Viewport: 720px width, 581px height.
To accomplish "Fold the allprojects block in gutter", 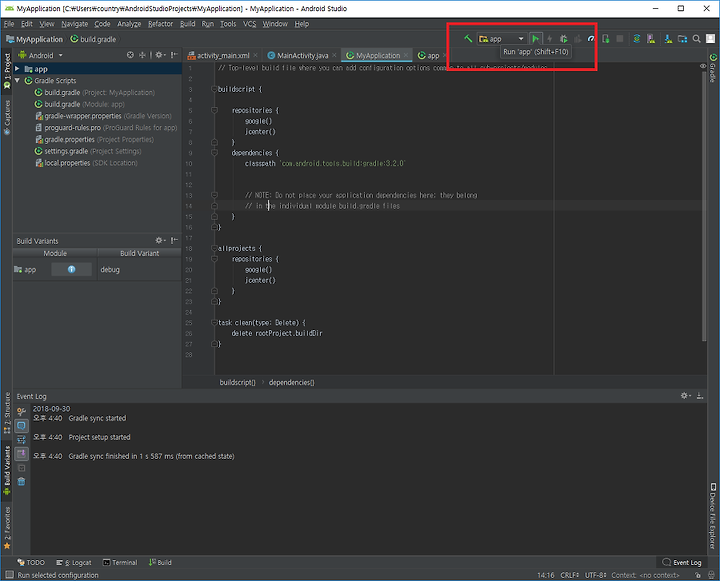I will coord(214,248).
